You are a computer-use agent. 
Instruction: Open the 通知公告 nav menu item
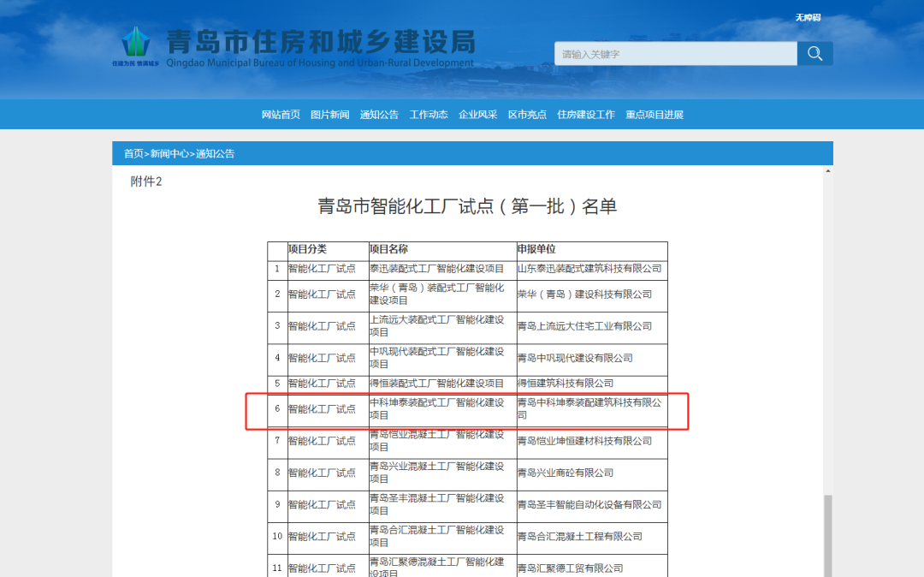tap(379, 115)
